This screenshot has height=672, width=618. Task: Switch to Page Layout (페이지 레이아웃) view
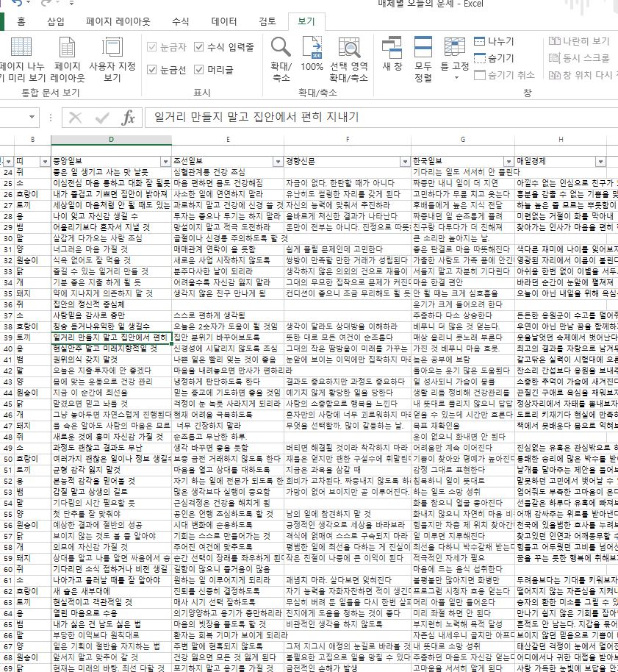(x=68, y=59)
